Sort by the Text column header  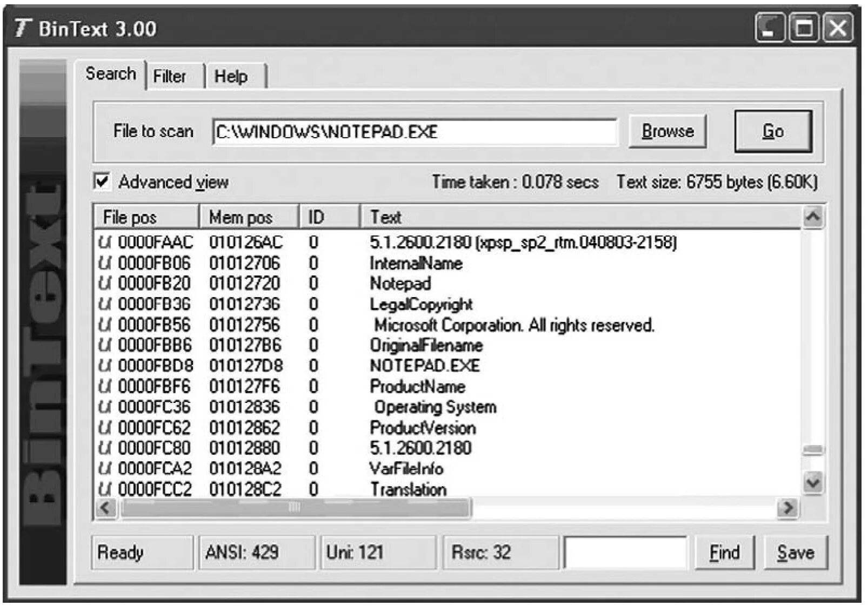(x=580, y=217)
